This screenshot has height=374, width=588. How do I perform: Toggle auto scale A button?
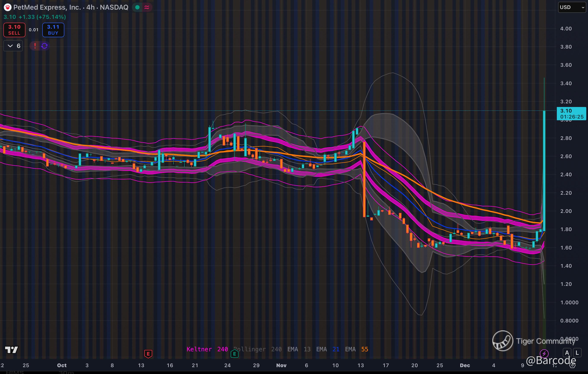(x=567, y=353)
